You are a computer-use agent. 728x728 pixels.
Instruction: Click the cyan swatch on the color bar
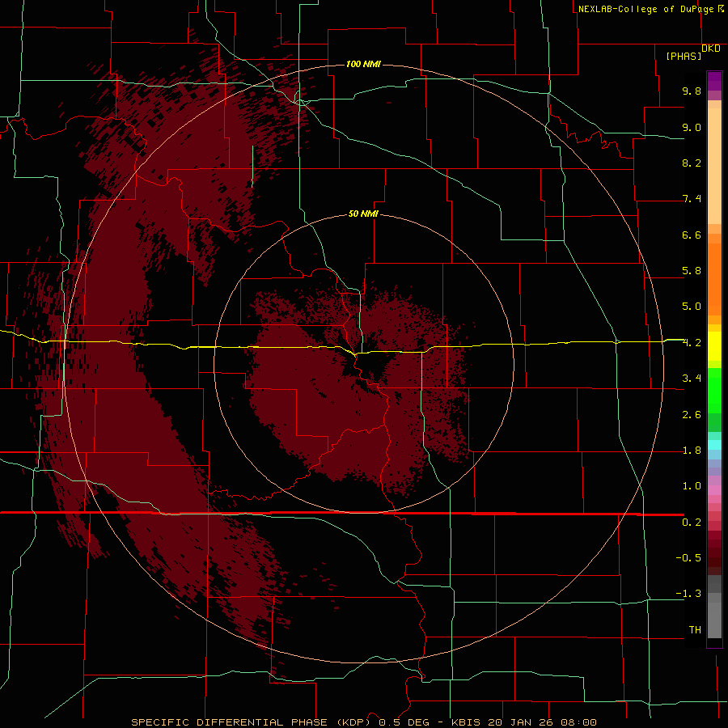tap(714, 444)
